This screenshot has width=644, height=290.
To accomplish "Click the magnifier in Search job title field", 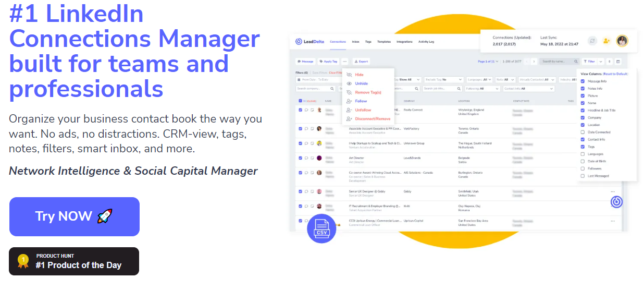I will [459, 89].
